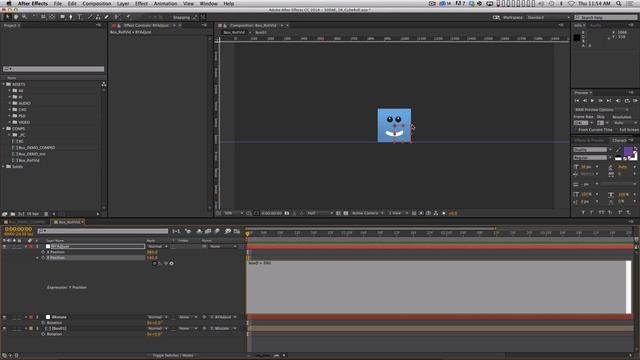Jump to last frame in Preview panel
This screenshot has height=360, width=640.
click(609, 100)
